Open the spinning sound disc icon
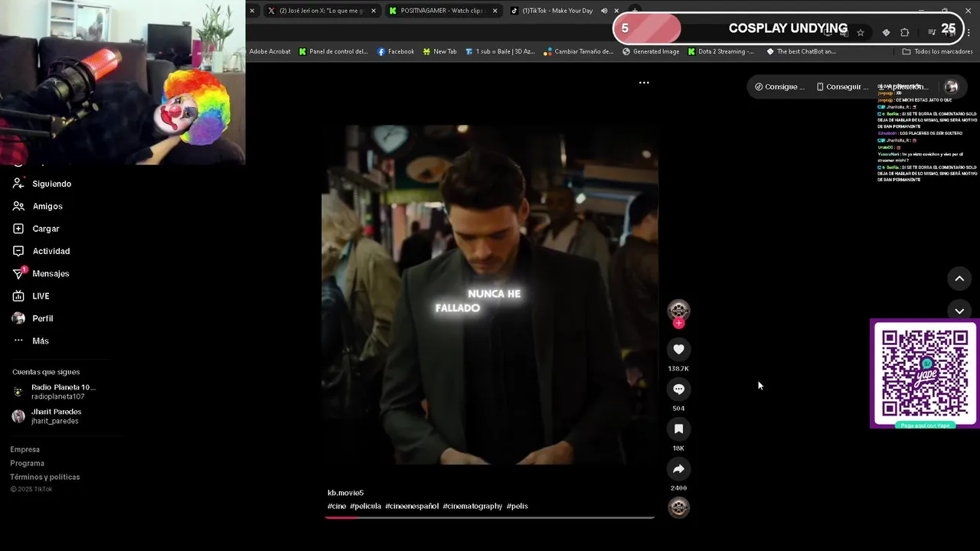980x551 pixels. pos(678,507)
